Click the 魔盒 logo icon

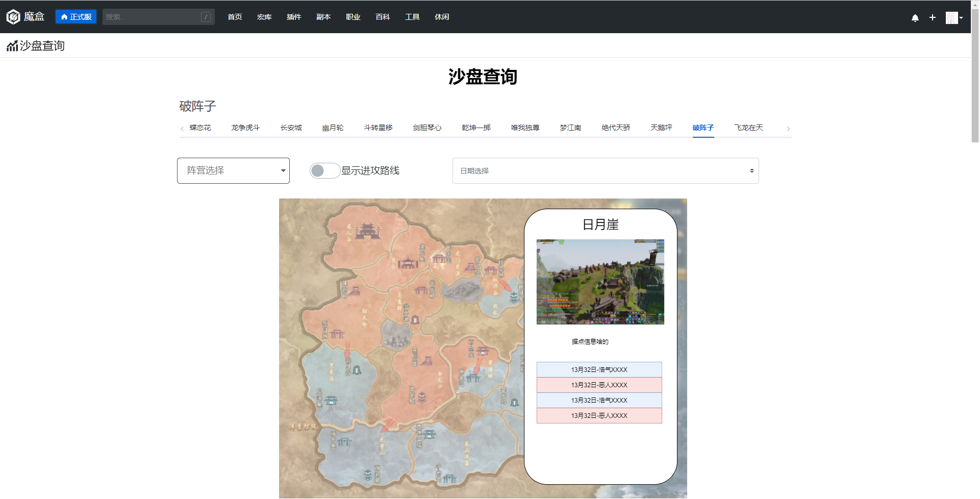point(13,16)
